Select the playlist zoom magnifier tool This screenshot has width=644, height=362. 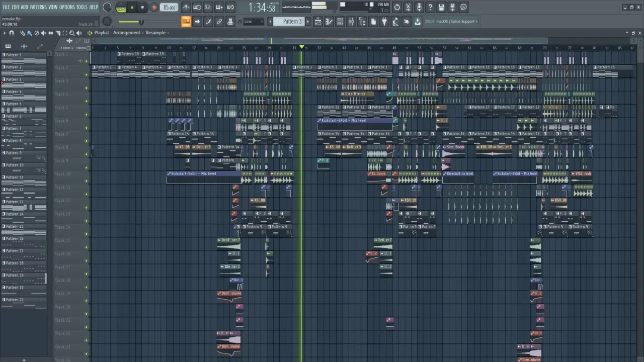(x=72, y=33)
